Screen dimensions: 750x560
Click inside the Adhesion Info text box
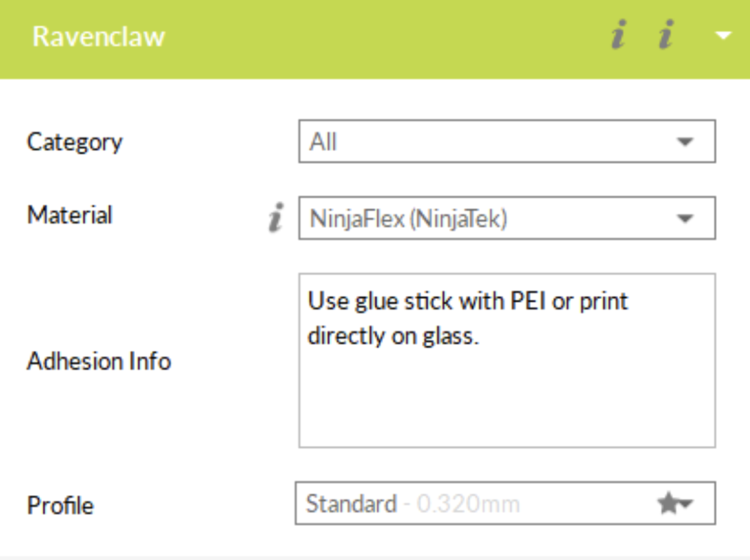(507, 399)
